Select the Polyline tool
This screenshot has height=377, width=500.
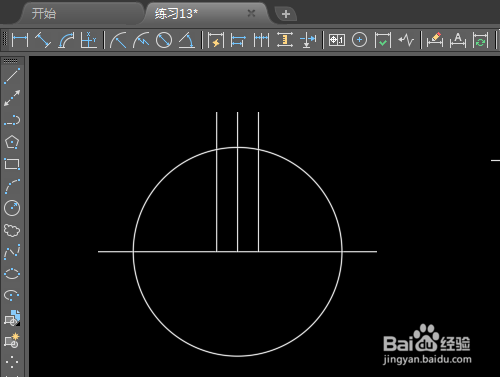12,120
